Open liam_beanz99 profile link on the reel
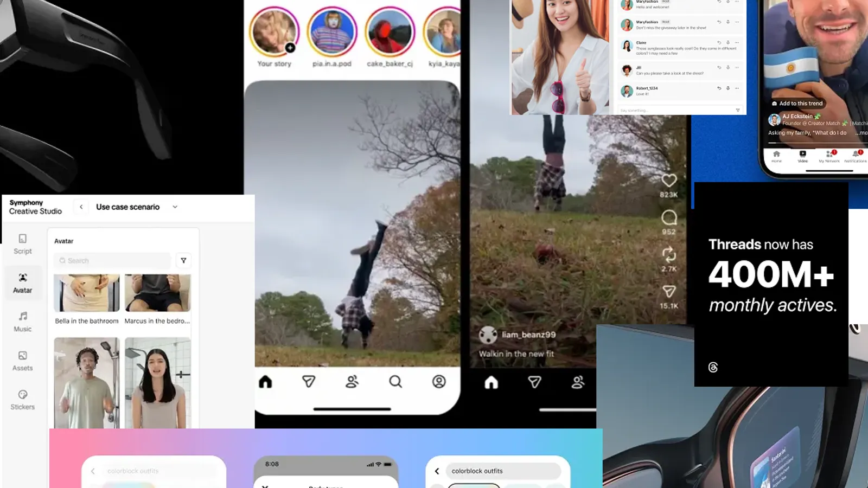Image resolution: width=868 pixels, height=488 pixels. 528,335
